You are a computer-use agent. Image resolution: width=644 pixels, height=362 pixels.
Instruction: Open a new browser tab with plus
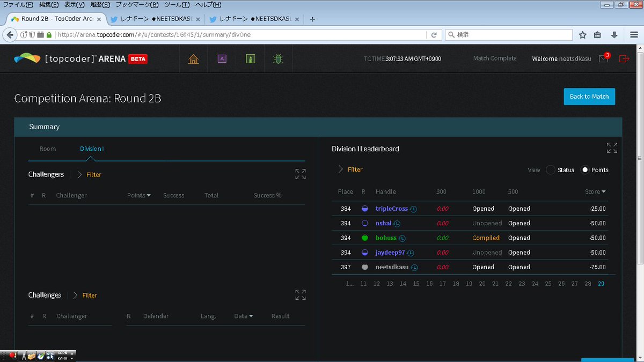[312, 19]
